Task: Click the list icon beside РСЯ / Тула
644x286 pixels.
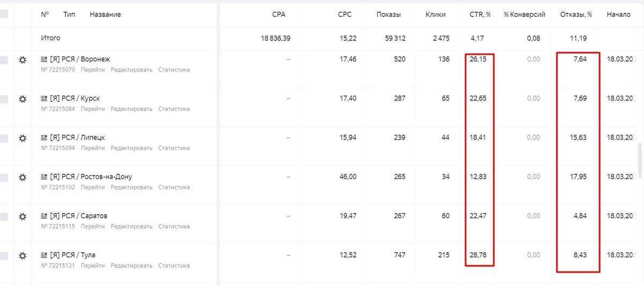Action: click(44, 255)
